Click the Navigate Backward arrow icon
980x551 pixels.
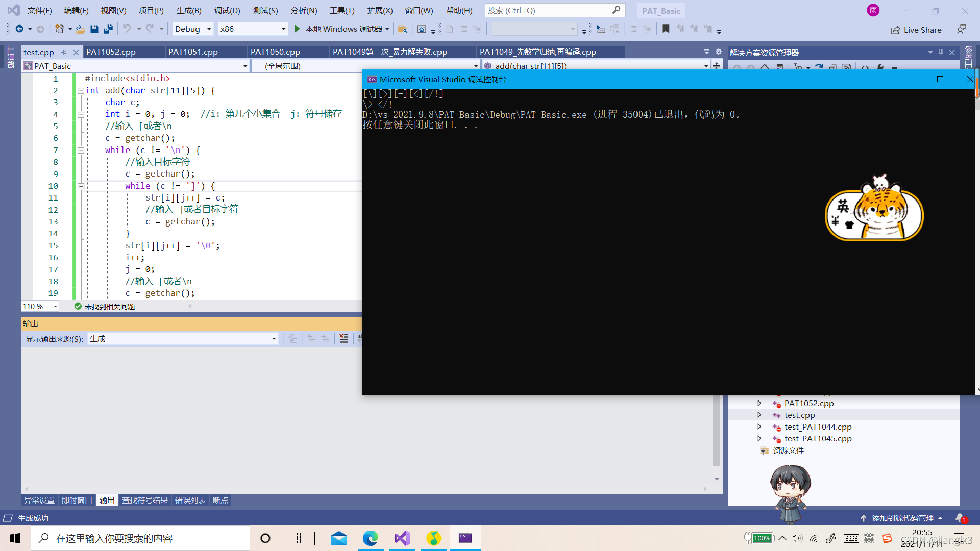point(19,29)
